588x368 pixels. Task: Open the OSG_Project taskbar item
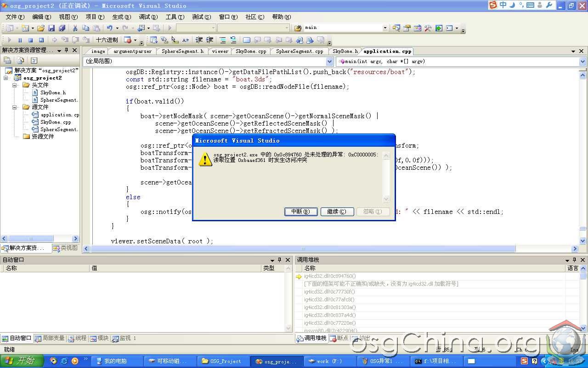[224, 361]
